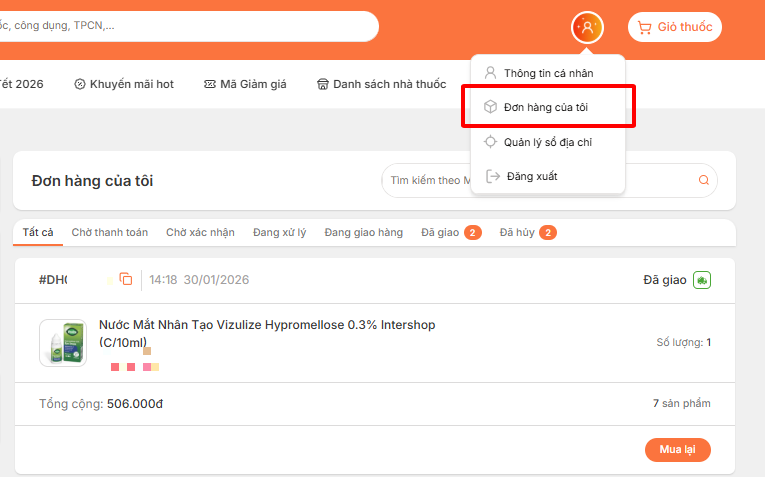
Task: Click the search magnifier icon in order search
Action: coord(703,181)
